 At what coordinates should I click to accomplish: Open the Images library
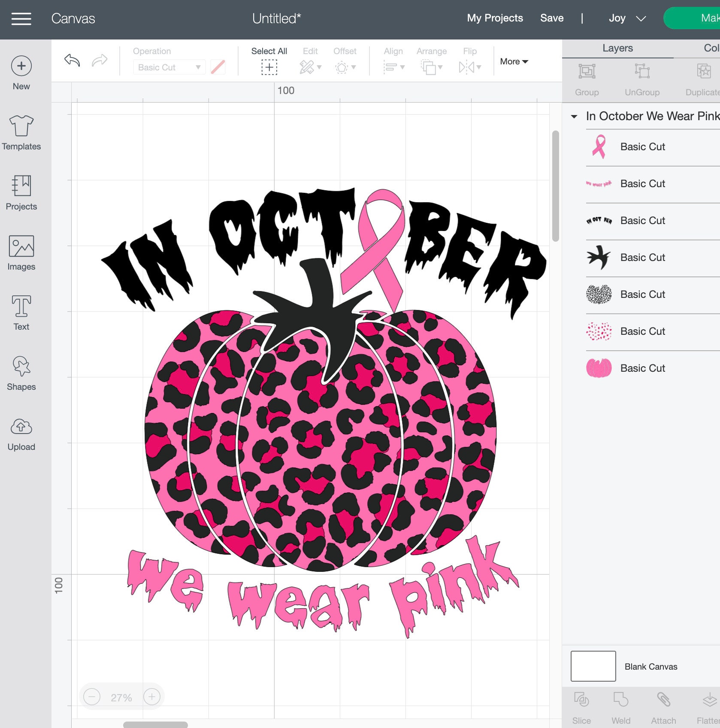[x=21, y=252]
